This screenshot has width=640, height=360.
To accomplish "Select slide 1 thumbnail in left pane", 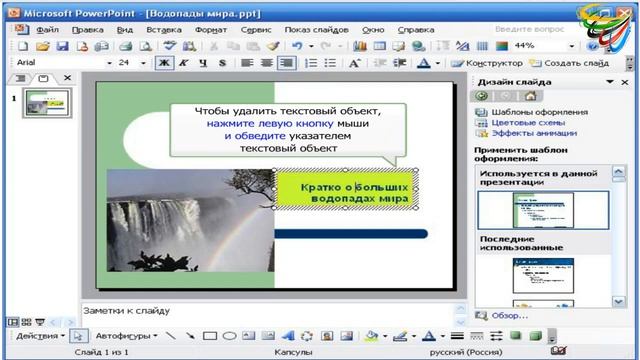I will pos(47,103).
